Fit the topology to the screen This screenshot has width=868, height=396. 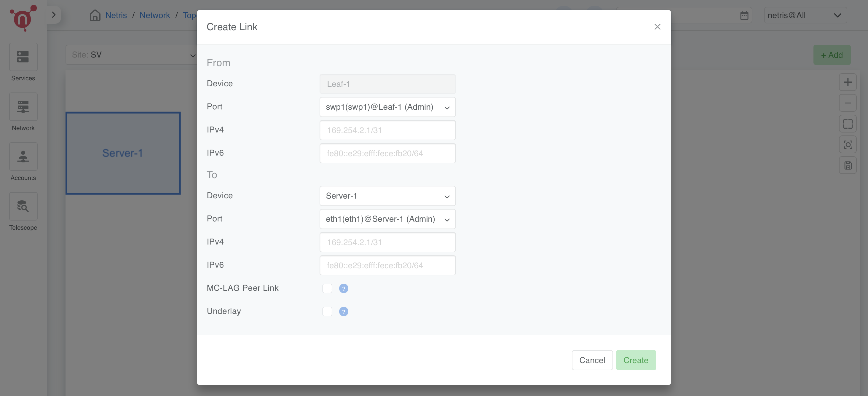click(848, 124)
